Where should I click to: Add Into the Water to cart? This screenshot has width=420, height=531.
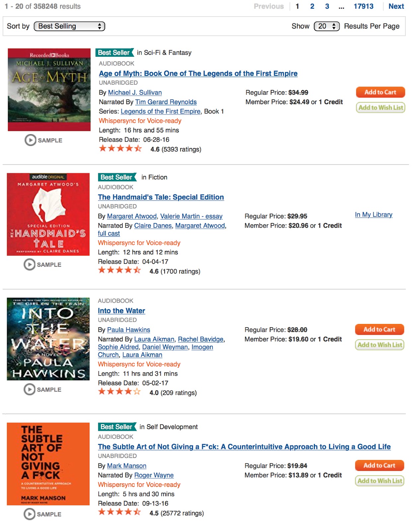pyautogui.click(x=379, y=330)
